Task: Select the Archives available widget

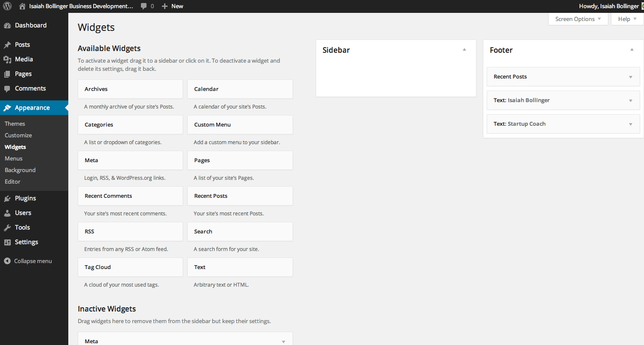Action: pos(130,89)
